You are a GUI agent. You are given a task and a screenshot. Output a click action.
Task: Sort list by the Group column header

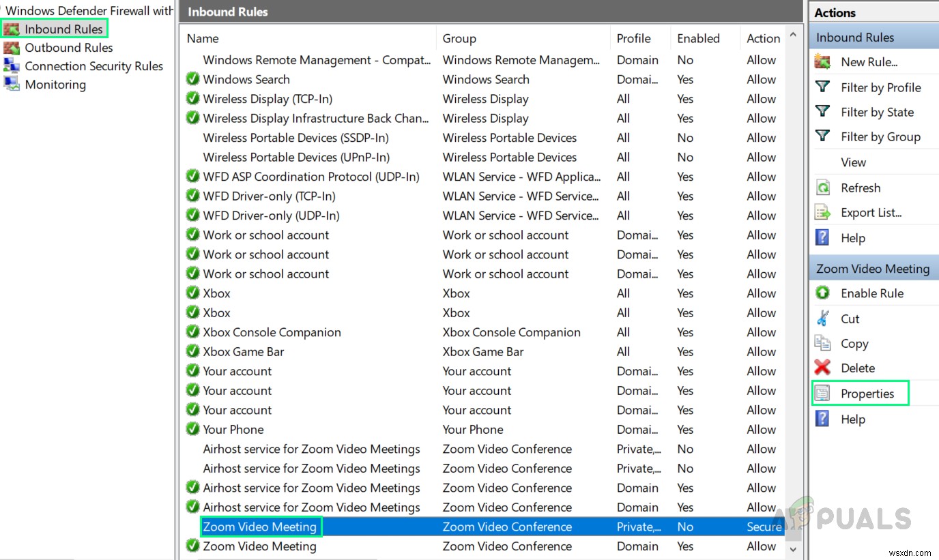(459, 38)
